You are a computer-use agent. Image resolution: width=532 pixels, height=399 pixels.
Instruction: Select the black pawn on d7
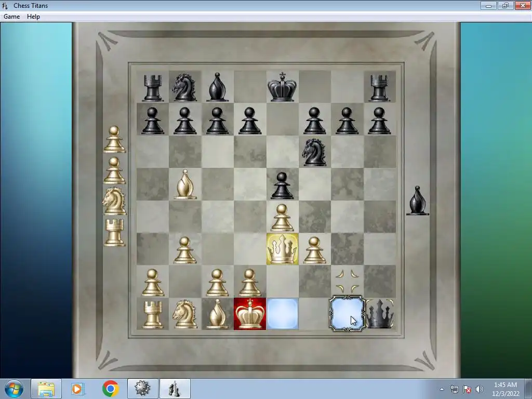pyautogui.click(x=250, y=121)
